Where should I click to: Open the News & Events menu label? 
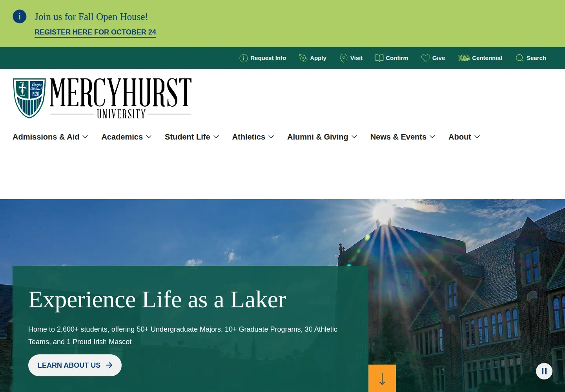coord(398,137)
